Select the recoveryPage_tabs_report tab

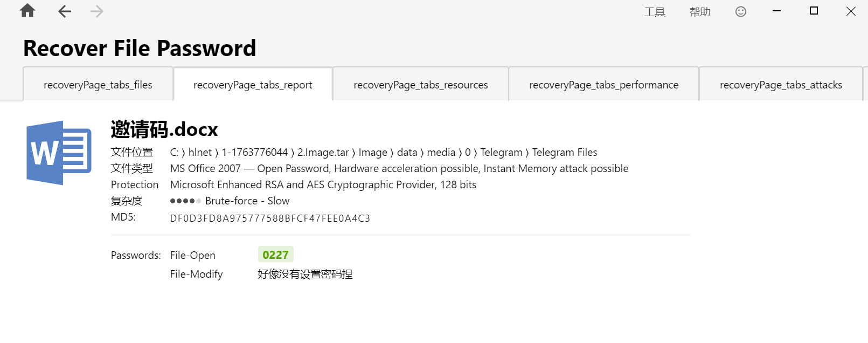click(253, 85)
